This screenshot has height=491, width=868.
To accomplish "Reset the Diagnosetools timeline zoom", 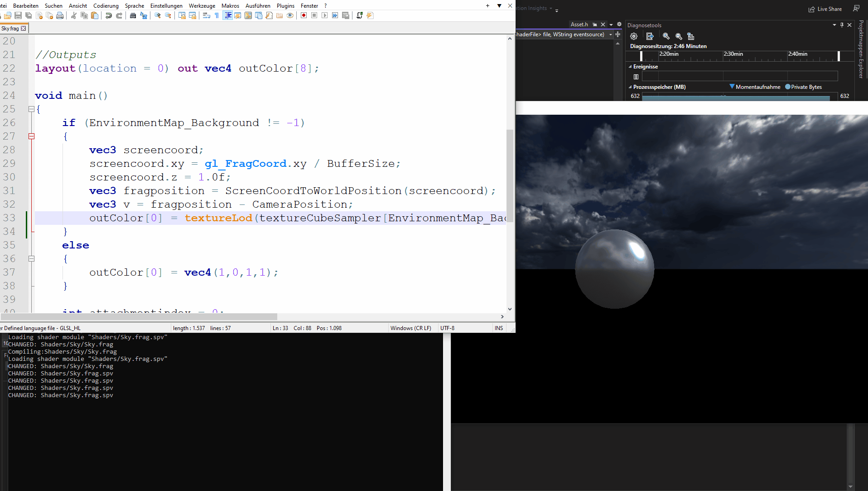I will [690, 36].
